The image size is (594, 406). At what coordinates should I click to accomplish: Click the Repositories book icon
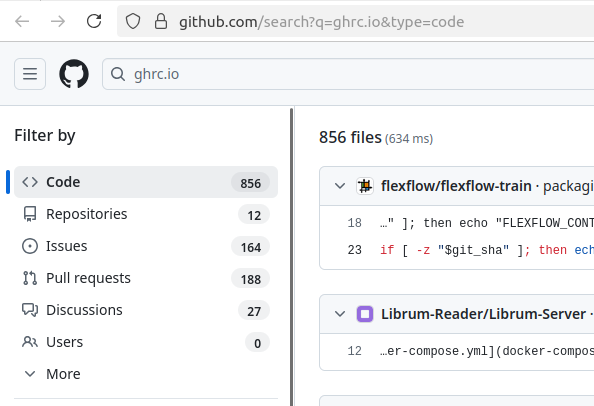(x=30, y=214)
